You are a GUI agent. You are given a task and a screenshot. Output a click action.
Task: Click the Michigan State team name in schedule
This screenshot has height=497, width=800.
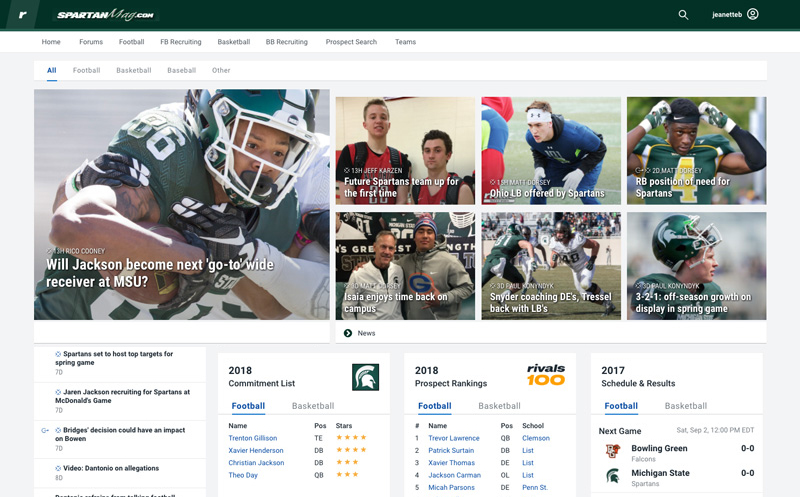(x=660, y=473)
